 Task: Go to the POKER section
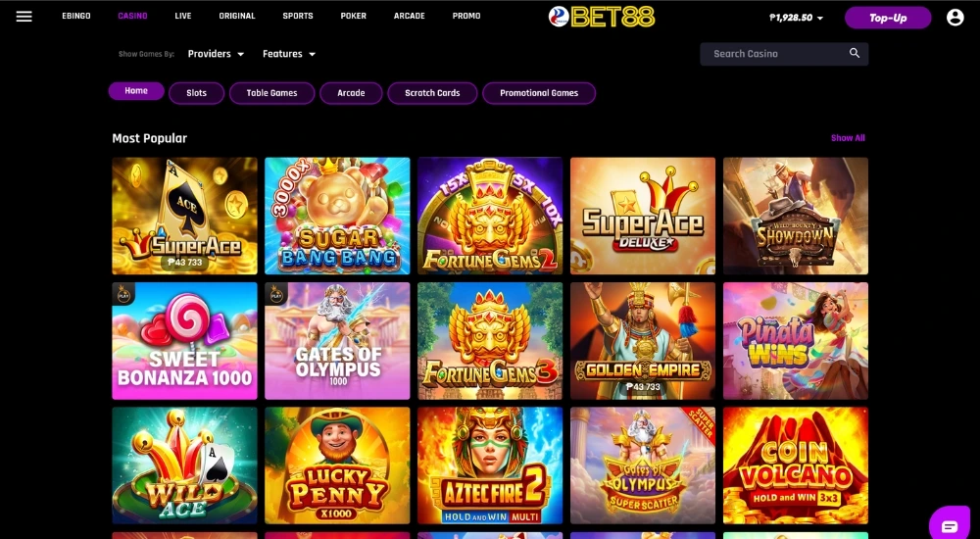(353, 16)
